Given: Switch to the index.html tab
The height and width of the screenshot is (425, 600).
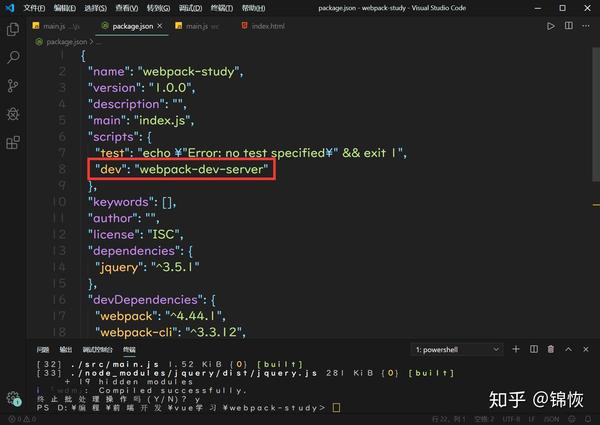Looking at the screenshot, I should pyautogui.click(x=263, y=26).
